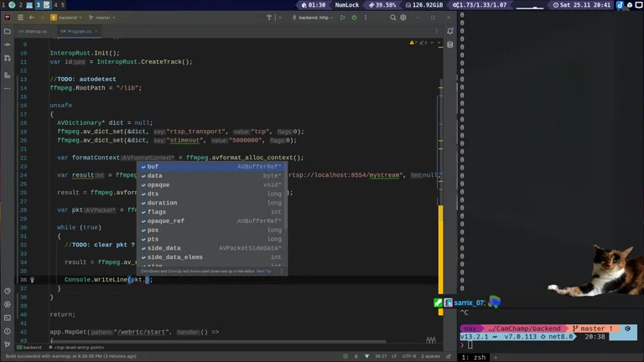Click the main hamburger menu icon

pyautogui.click(x=20, y=18)
